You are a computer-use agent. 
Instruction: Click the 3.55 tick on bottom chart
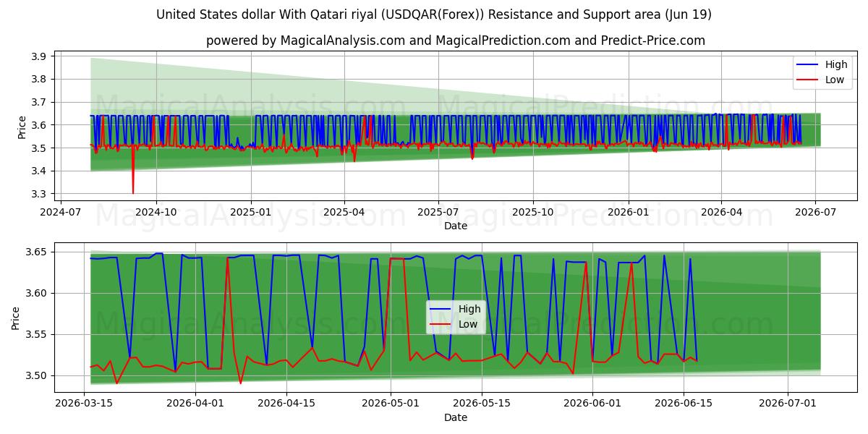(37, 334)
